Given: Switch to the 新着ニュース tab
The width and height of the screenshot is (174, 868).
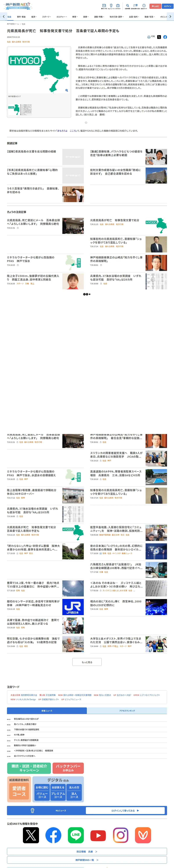Looking at the screenshot, I should (47, 711).
